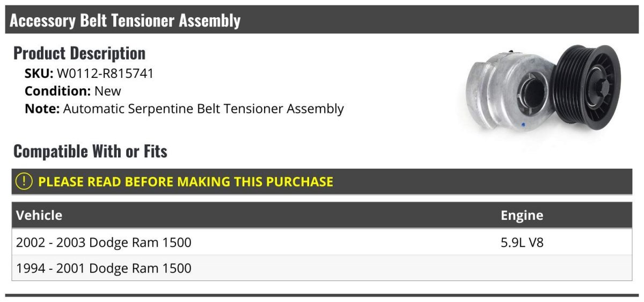Click the Condition: New line
This screenshot has width=644, height=302.
click(x=73, y=91)
